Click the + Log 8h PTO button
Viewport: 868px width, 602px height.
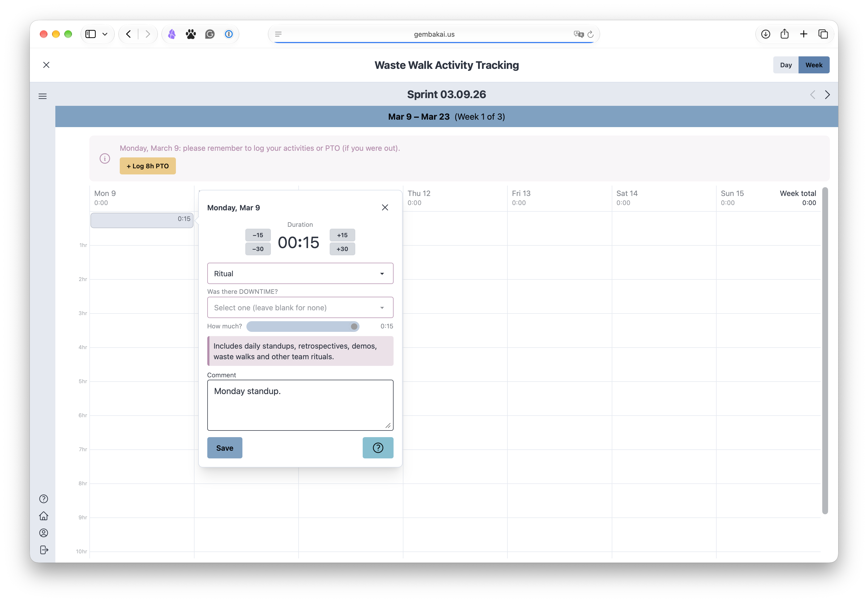click(x=148, y=166)
